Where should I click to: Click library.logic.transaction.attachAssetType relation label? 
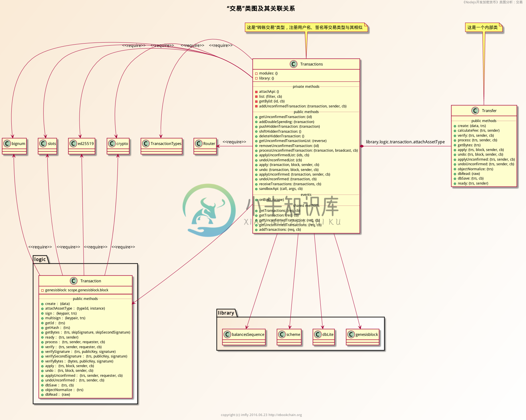click(x=405, y=142)
